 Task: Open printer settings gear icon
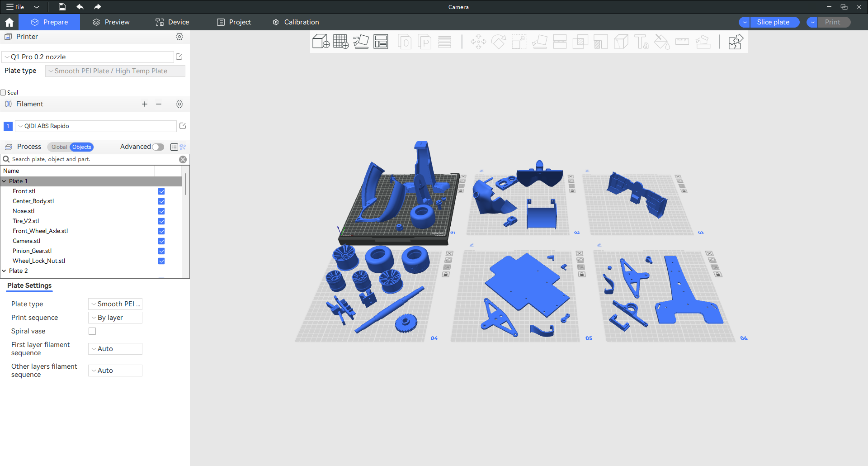click(179, 37)
